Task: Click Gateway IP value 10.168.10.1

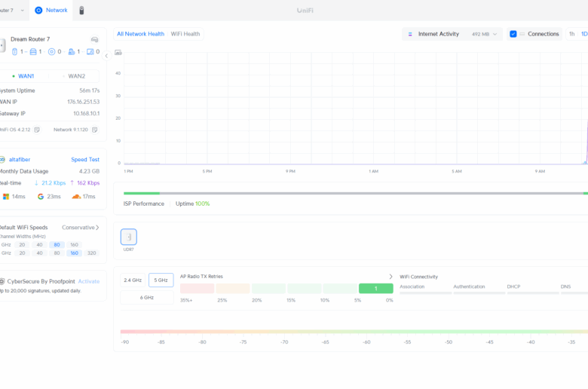Action: click(86, 114)
